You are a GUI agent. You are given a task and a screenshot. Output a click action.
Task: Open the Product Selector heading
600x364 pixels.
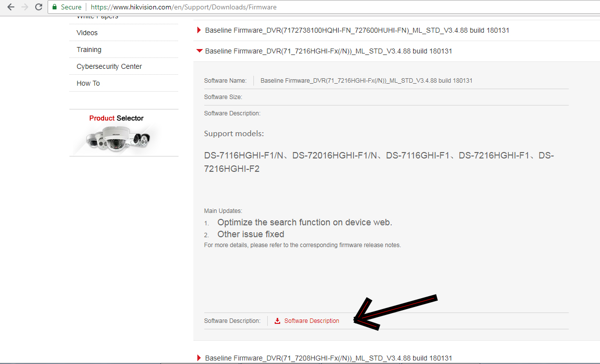click(x=117, y=118)
